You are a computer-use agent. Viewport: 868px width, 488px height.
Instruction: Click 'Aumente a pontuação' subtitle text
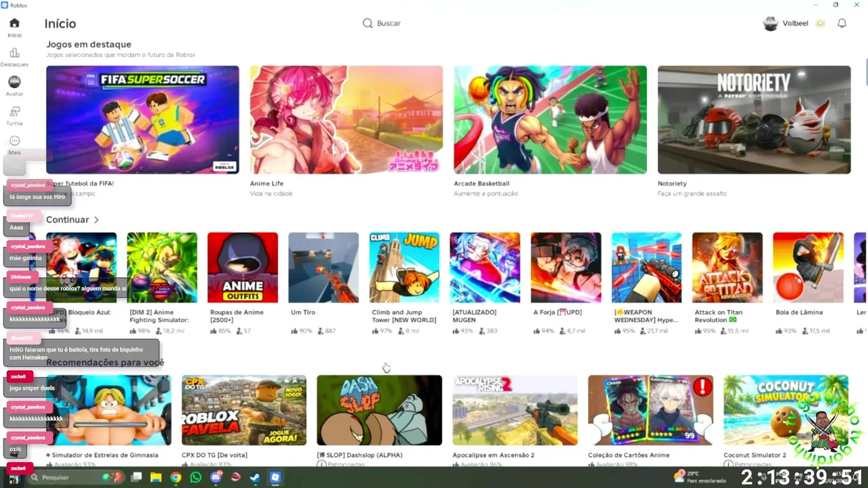(486, 194)
